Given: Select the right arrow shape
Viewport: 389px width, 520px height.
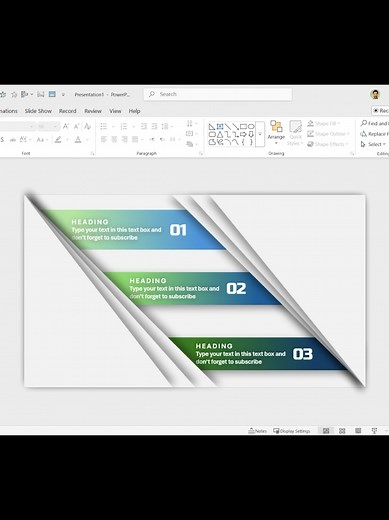Looking at the screenshot, I should click(243, 135).
